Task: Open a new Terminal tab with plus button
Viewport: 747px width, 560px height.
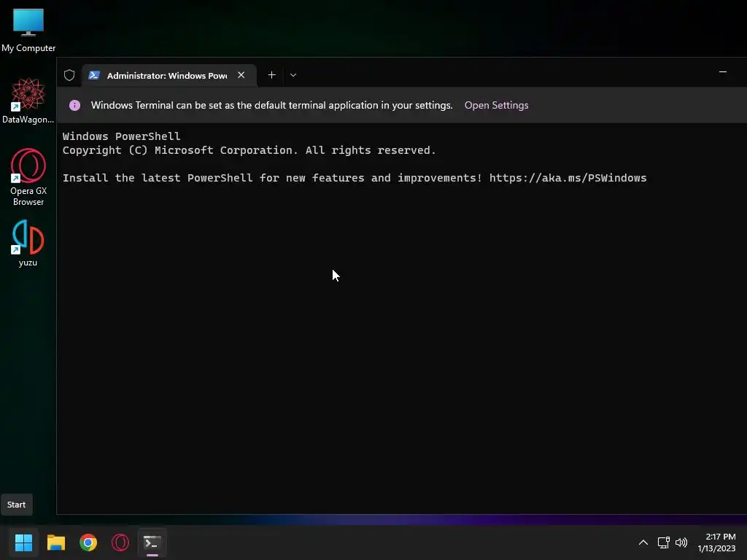Action: coord(271,75)
